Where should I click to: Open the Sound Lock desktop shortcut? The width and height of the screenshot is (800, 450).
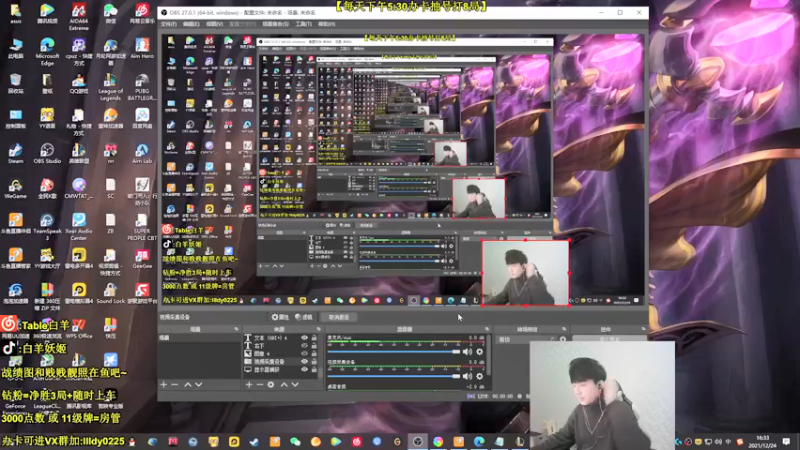coord(110,293)
